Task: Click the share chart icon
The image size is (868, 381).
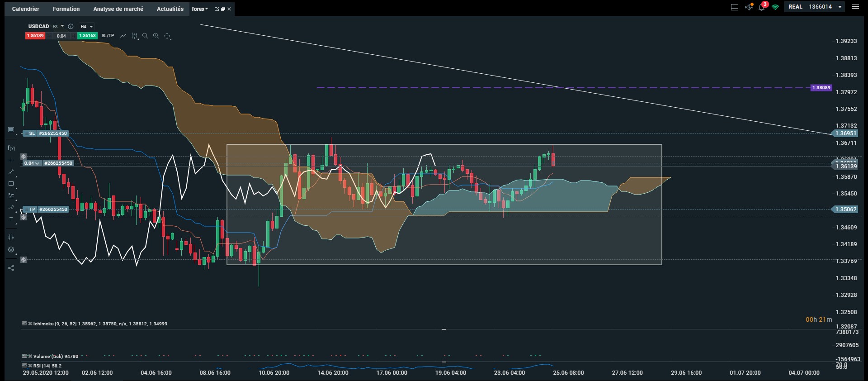Action: point(11,268)
